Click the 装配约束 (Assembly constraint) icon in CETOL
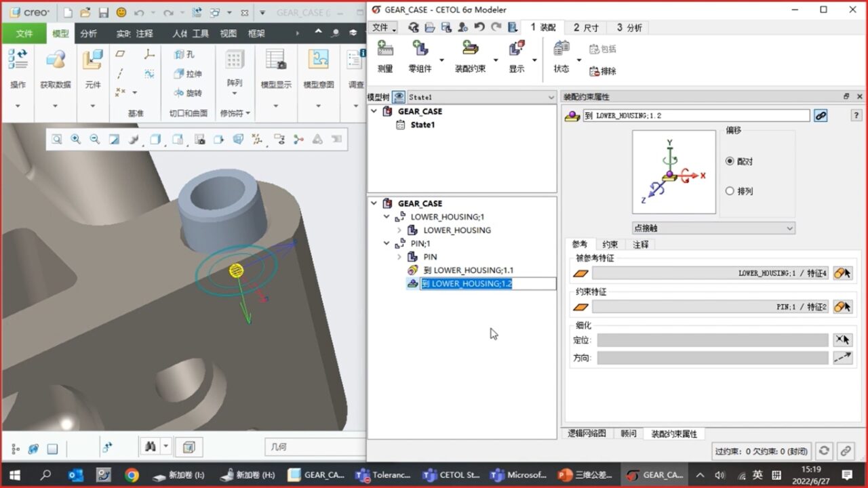This screenshot has height=488, width=868. point(470,49)
